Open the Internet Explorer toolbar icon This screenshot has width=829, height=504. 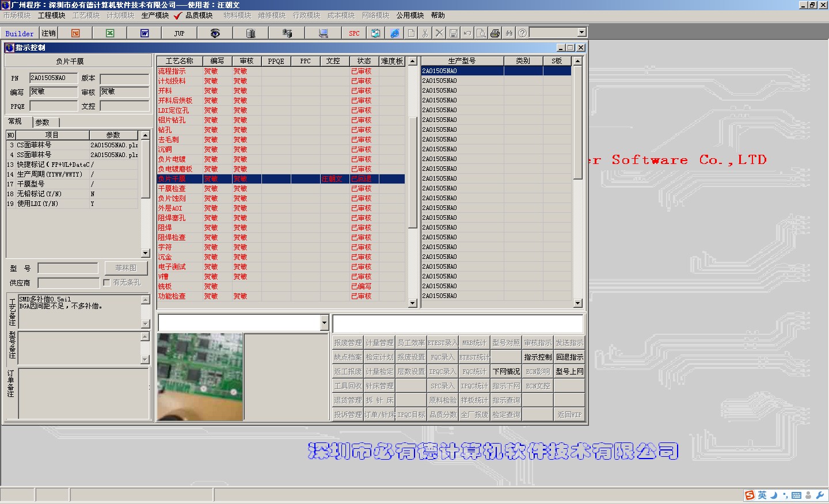click(x=394, y=33)
